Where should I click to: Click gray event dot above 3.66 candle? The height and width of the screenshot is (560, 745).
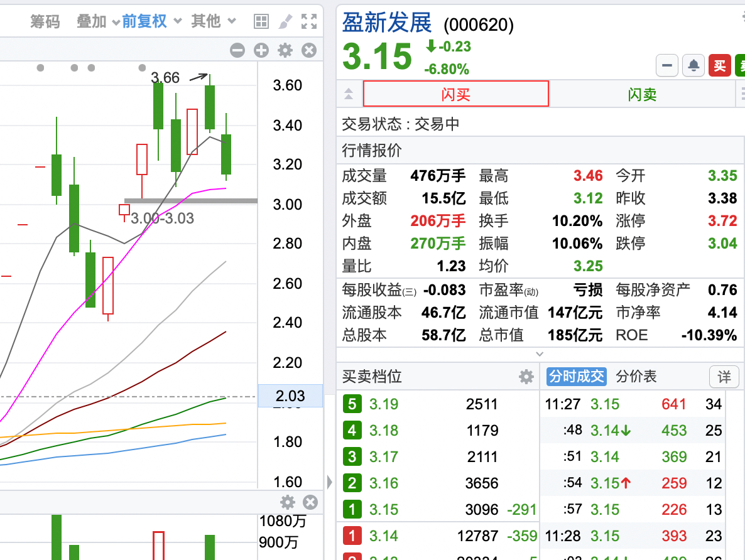[142, 68]
